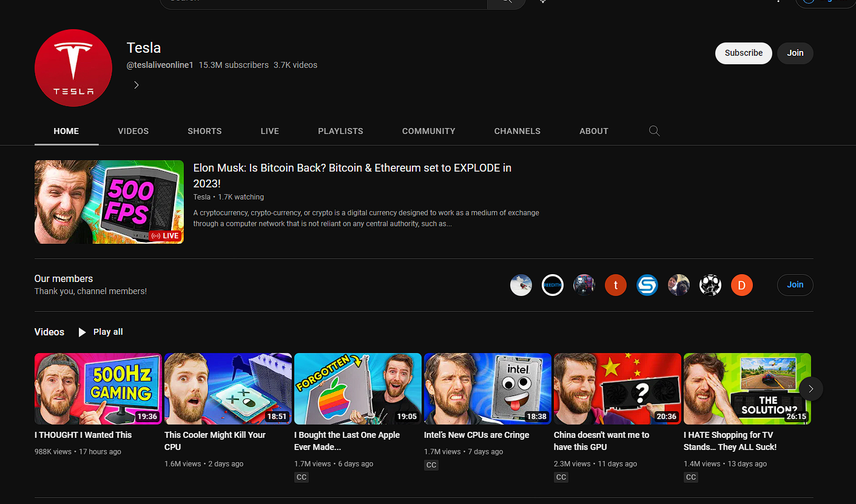Image resolution: width=856 pixels, height=504 pixels.
Task: Click the FORGOTTEN Apple video thumbnail
Action: point(358,389)
